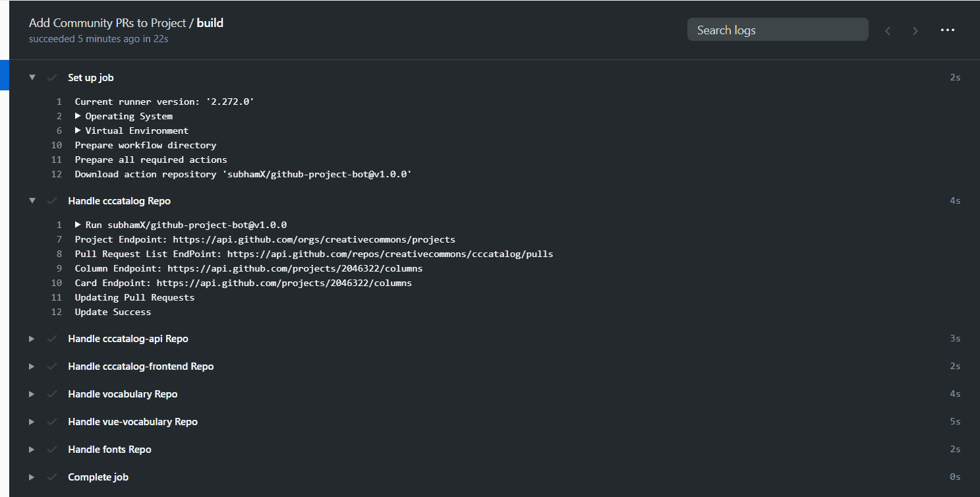980x497 pixels.
Task: Select the Handle vocabulary Repo title
Action: pyautogui.click(x=123, y=394)
